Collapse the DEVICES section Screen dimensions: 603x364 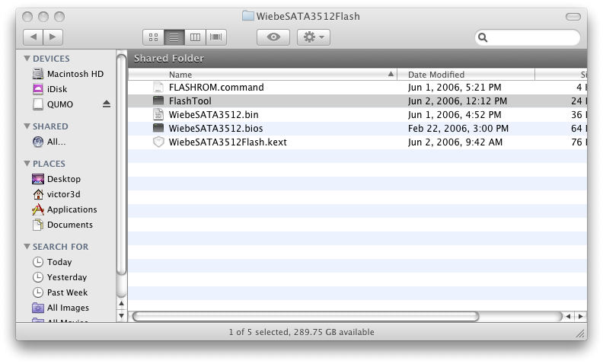27,59
